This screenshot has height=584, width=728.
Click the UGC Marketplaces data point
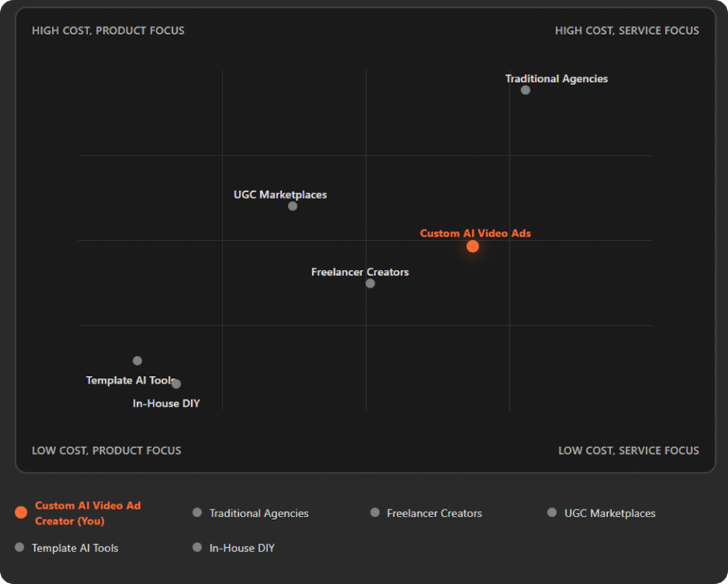(x=292, y=206)
